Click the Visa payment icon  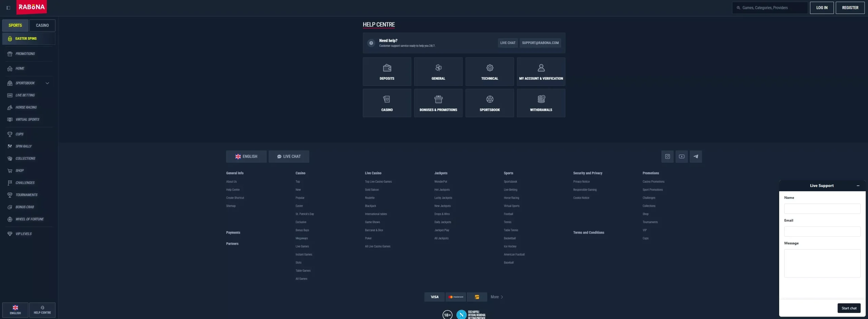[x=435, y=297]
